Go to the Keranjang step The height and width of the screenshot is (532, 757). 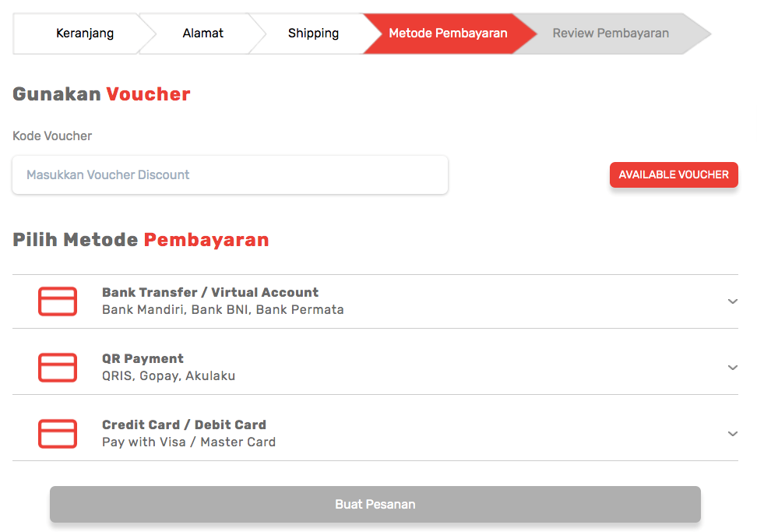85,33
